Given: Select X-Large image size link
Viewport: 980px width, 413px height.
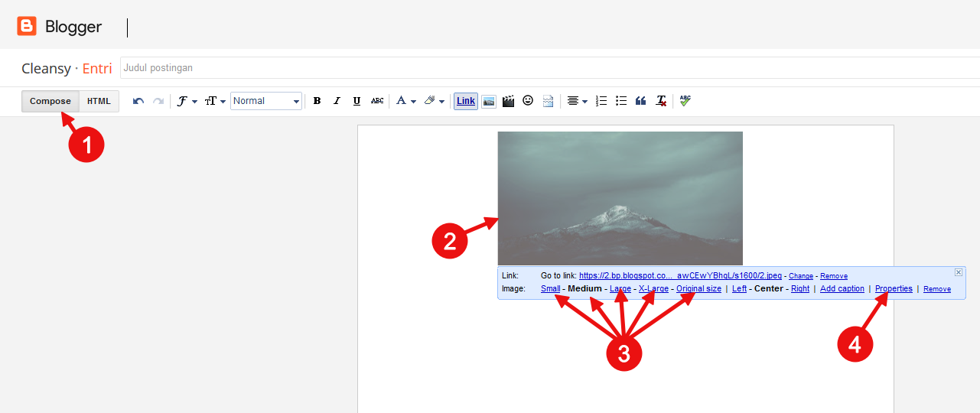Looking at the screenshot, I should [x=653, y=289].
